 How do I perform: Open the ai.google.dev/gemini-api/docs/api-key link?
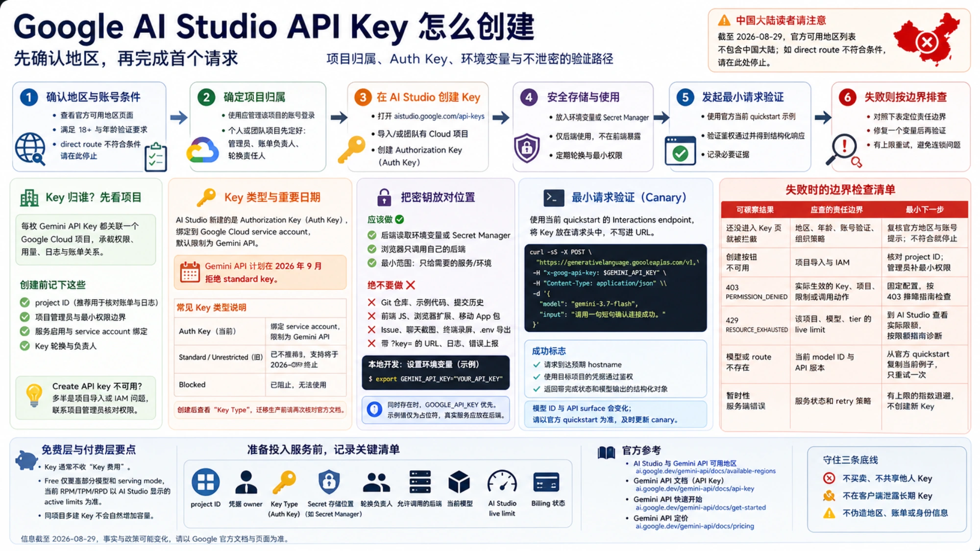[x=695, y=489]
